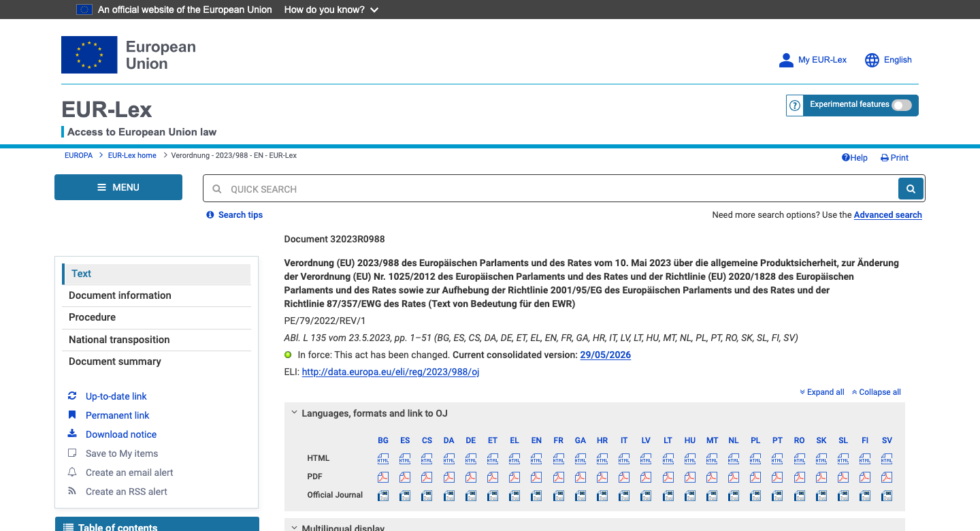Download the PDF in DE
This screenshot has height=531, width=980.
pos(471,477)
